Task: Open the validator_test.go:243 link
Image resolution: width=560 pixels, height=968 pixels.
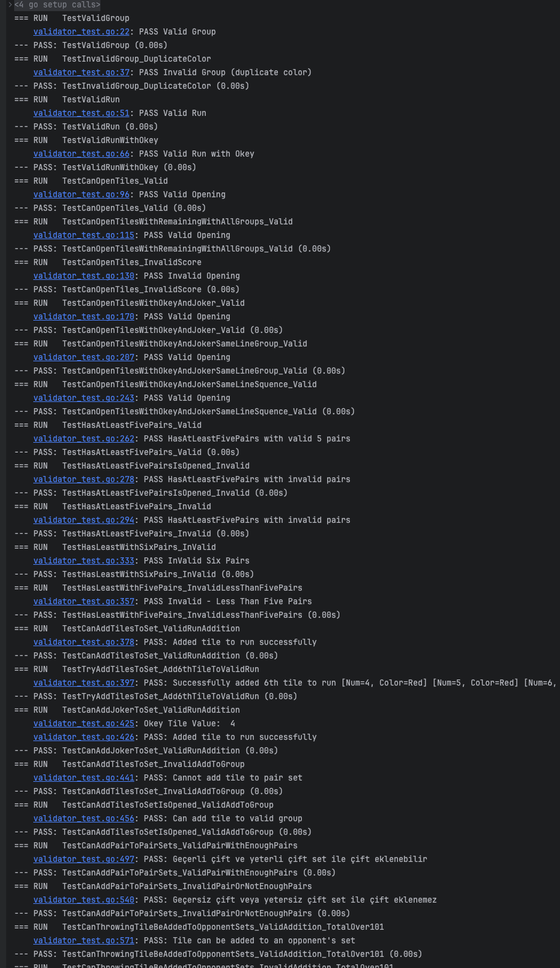Action: coord(84,398)
